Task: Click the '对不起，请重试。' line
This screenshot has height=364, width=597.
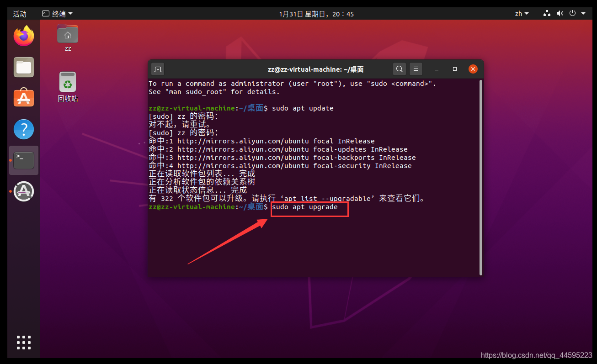Action: 180,125
